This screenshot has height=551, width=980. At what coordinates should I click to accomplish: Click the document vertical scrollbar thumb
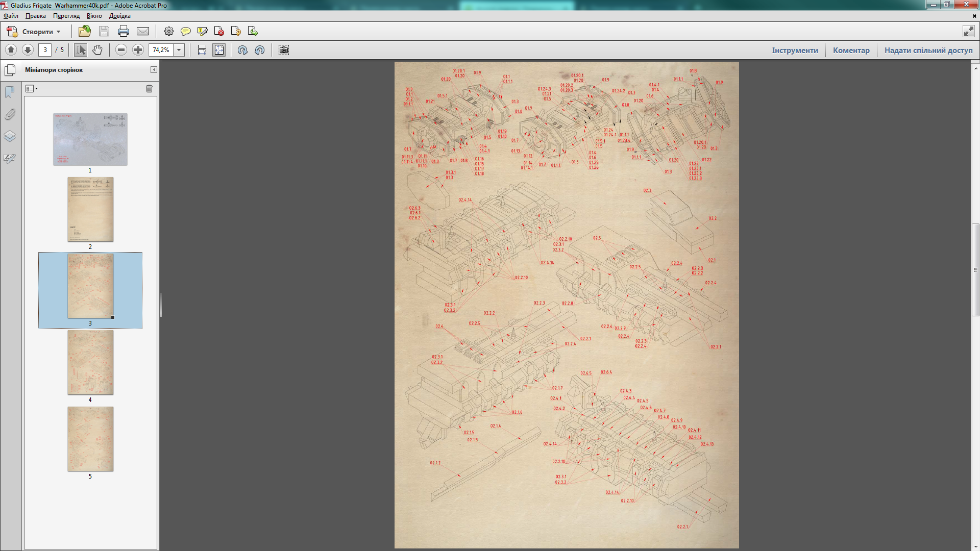(x=975, y=270)
